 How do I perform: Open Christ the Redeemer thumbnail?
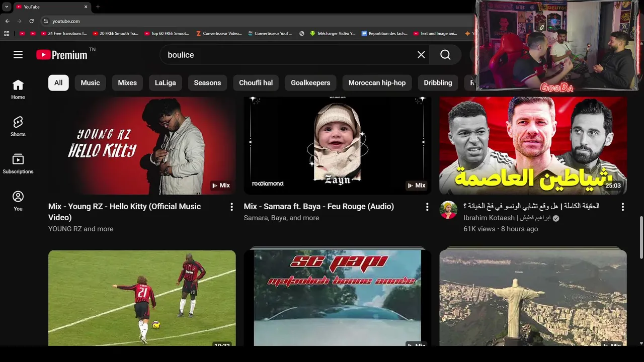pyautogui.click(x=533, y=298)
